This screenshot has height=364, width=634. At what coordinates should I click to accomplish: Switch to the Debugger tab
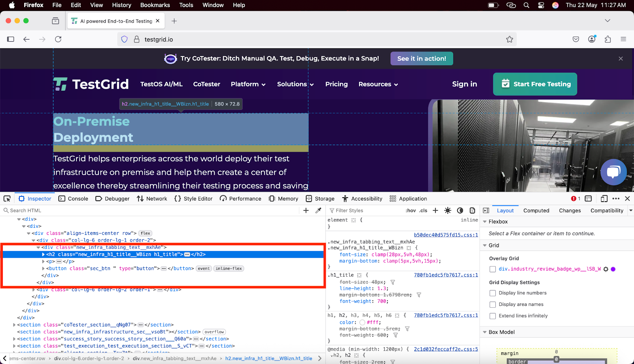tap(113, 198)
